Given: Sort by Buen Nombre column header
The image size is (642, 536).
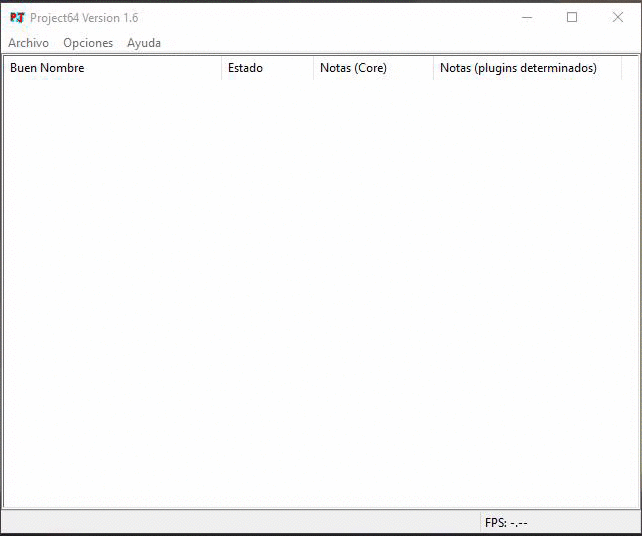Looking at the screenshot, I should 113,68.
